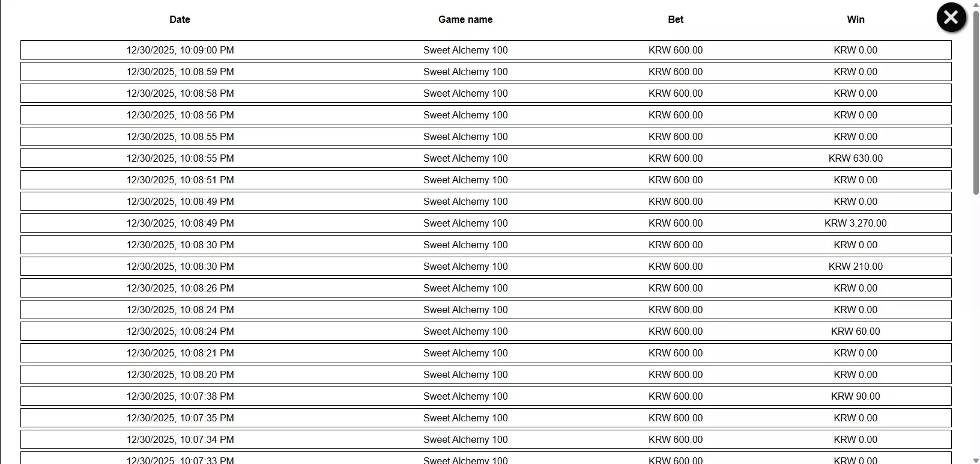Open the 10:08:56 PM history entry
Screen dimensions: 980x464
[486, 115]
